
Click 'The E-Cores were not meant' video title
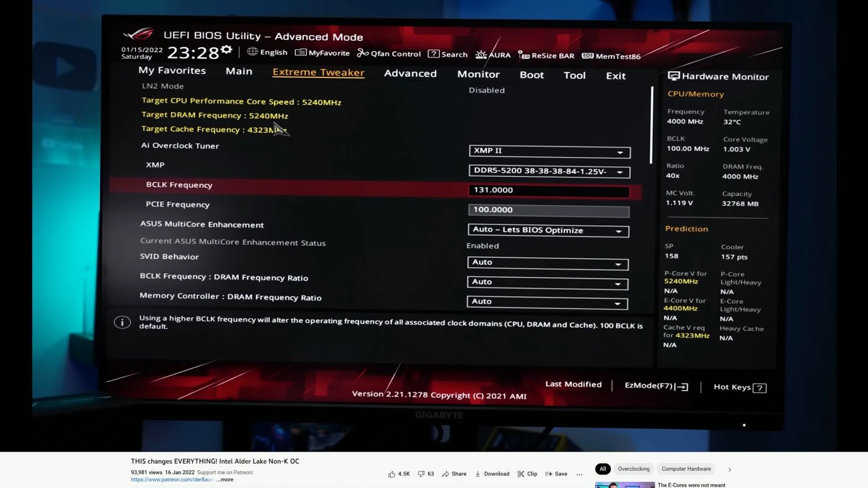692,485
